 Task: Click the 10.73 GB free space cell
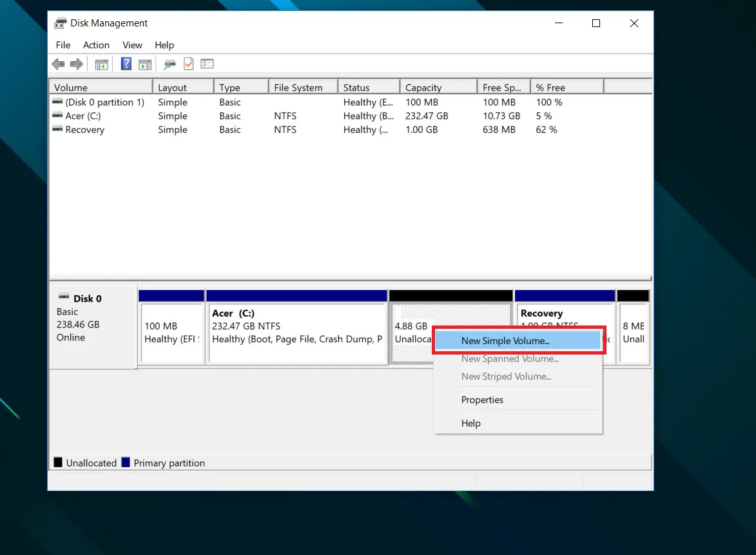click(x=501, y=116)
